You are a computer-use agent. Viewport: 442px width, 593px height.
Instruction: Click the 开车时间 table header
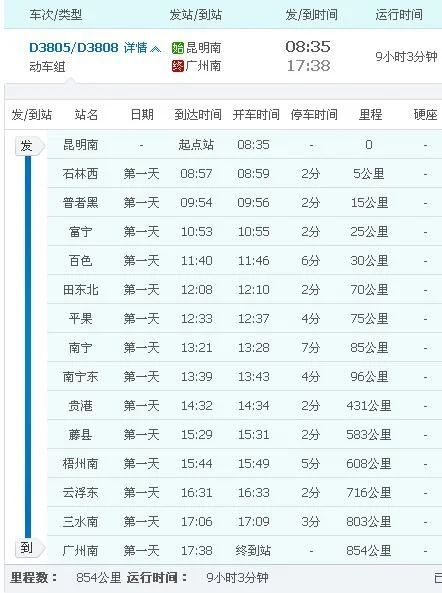click(256, 115)
